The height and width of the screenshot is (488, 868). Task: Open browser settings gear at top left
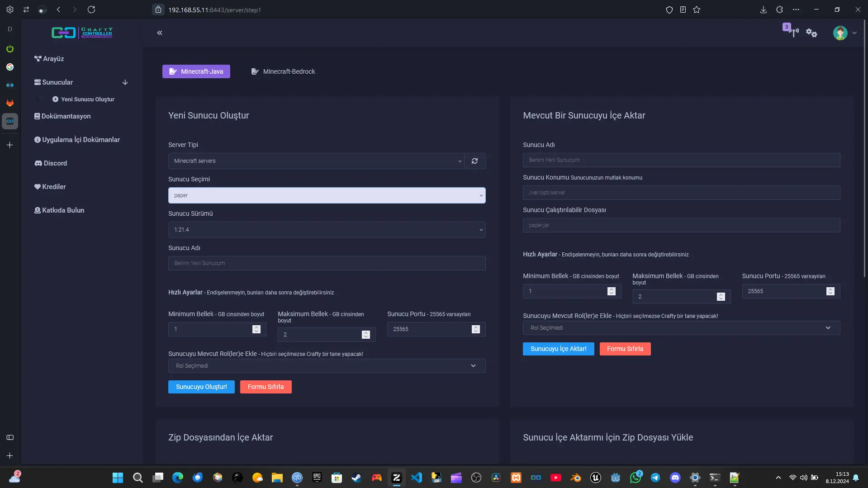point(10,9)
